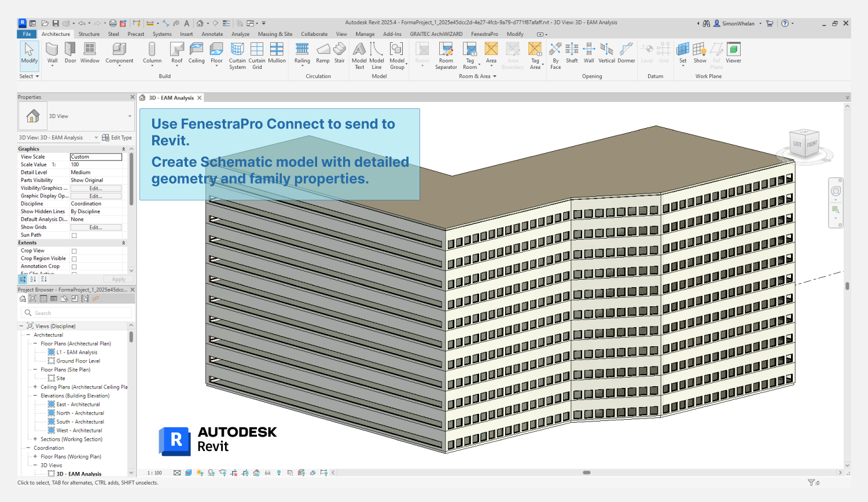Select the Dormer opening tool
Viewport: 868px width, 502px height.
626,53
